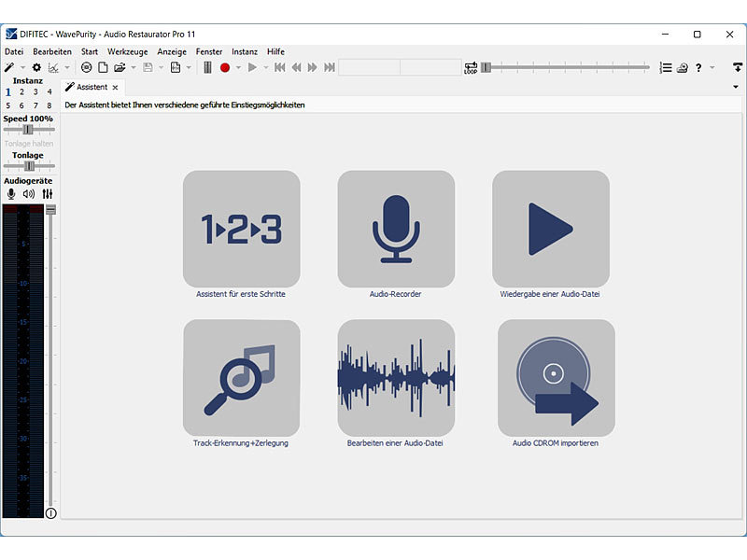This screenshot has width=747, height=560.
Task: Open the Werkzeuge menu
Action: point(128,51)
